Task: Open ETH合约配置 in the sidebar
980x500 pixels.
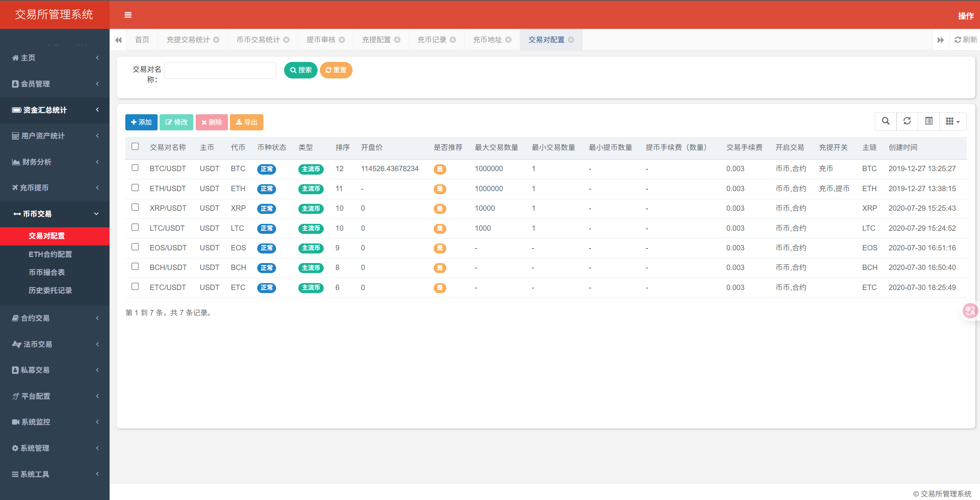Action: (x=50, y=254)
